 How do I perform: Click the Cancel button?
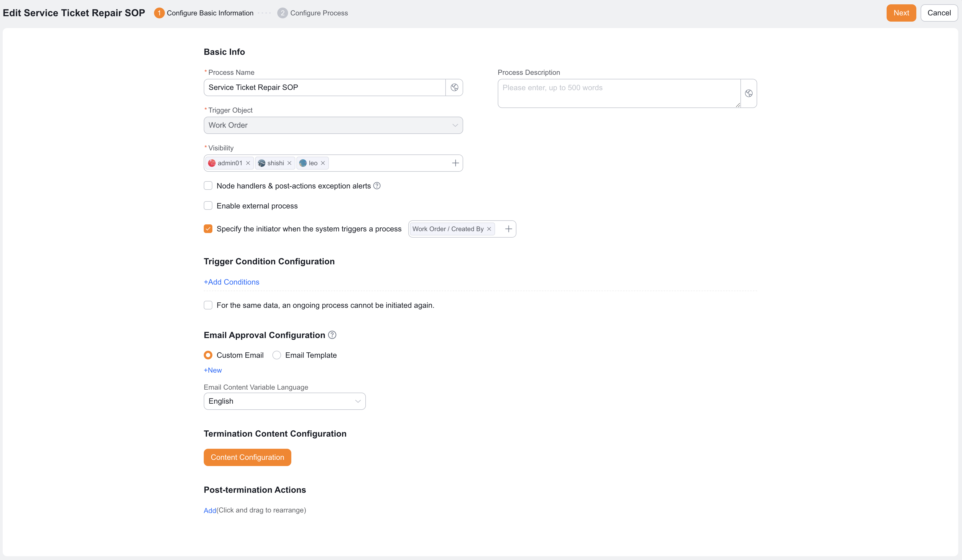(x=939, y=13)
